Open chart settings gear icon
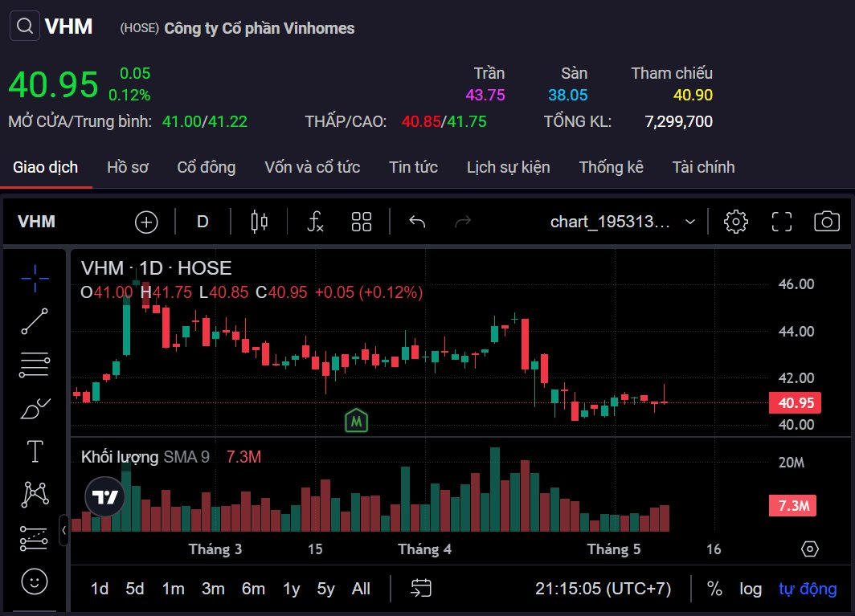This screenshot has width=855, height=616. 735,222
